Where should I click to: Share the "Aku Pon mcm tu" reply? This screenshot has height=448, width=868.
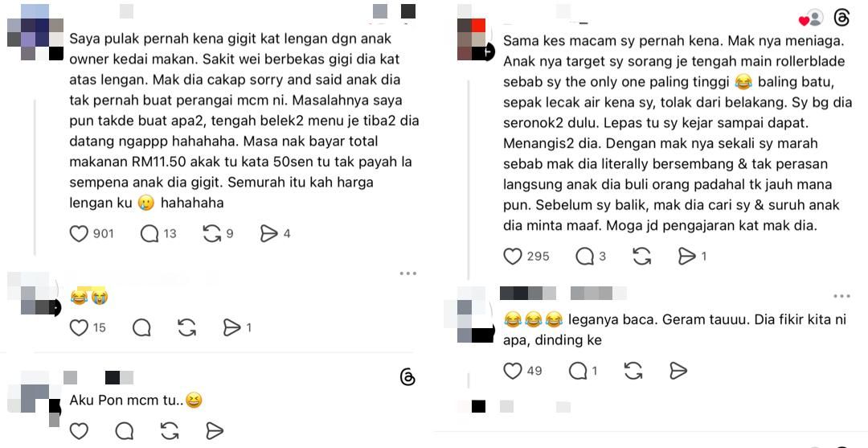click(215, 431)
